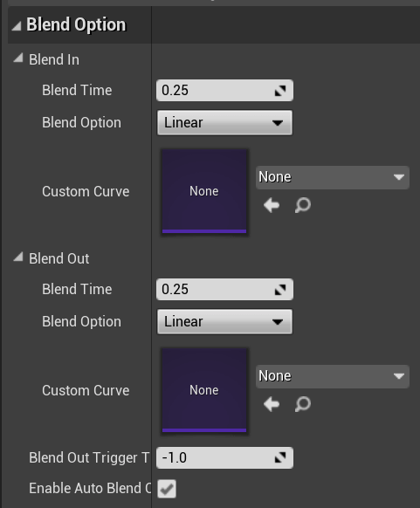
Task: Click Blend Out Blend Time value field
Action: (x=225, y=289)
